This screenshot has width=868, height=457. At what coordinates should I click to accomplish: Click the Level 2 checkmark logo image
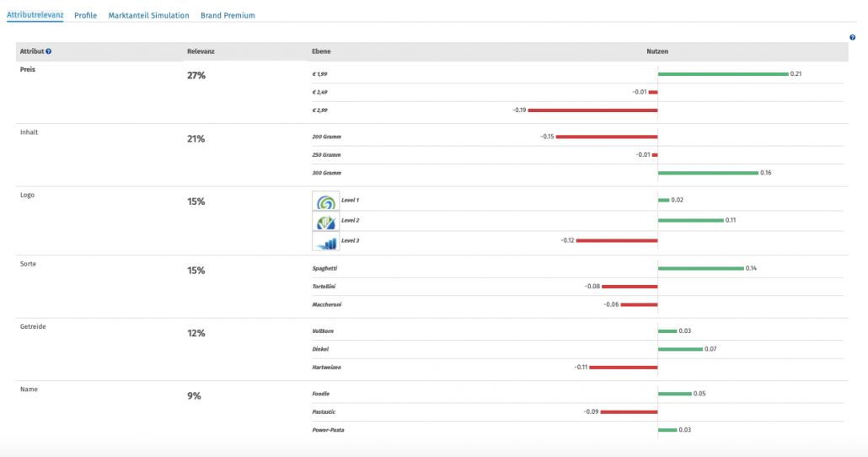click(x=325, y=222)
